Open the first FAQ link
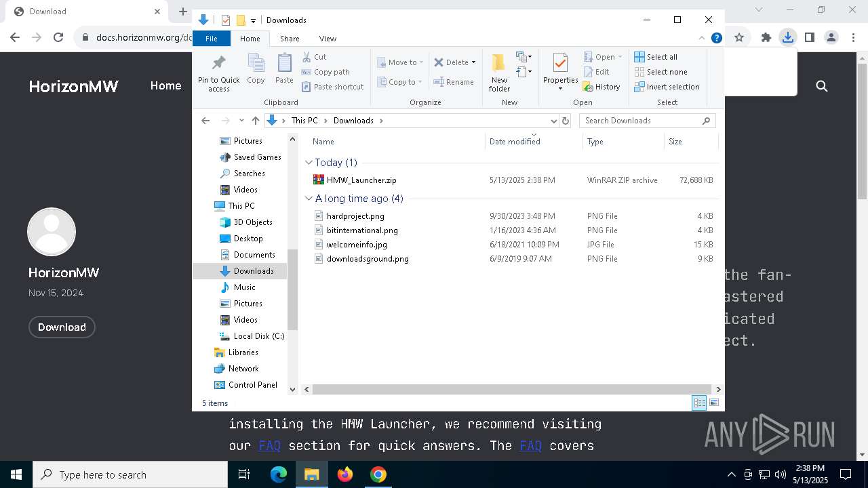 pos(269,445)
